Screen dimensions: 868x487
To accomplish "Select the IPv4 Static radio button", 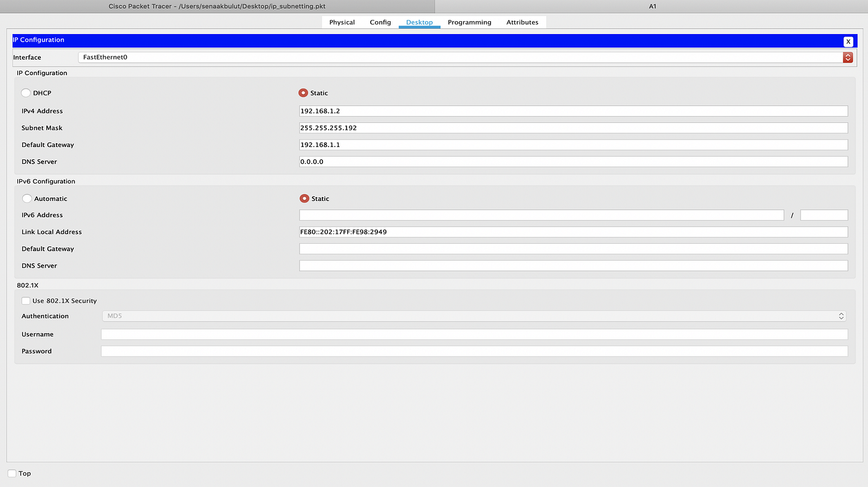I will click(x=303, y=93).
